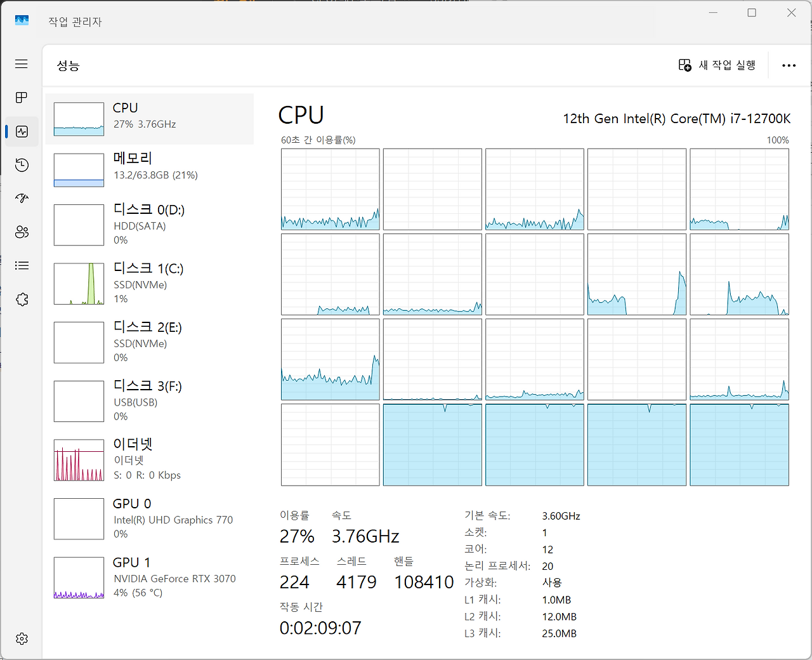Screen dimensions: 812x660
Task: Click the 성능 page heading
Action: (68, 65)
